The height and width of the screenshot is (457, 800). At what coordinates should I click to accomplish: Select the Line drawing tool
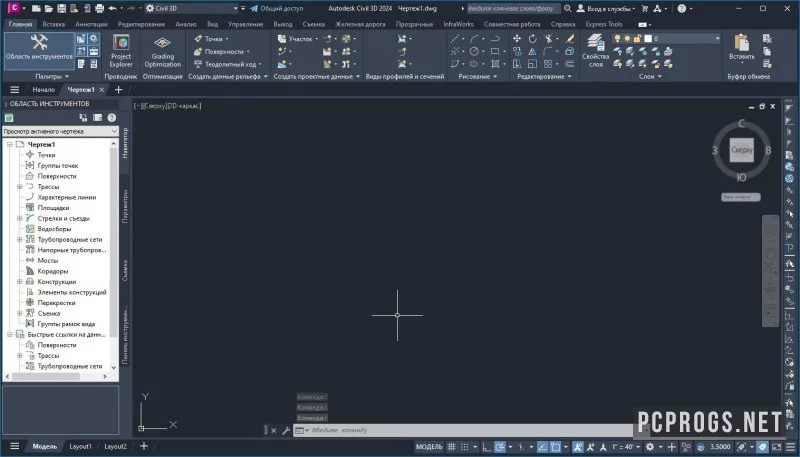[455, 39]
